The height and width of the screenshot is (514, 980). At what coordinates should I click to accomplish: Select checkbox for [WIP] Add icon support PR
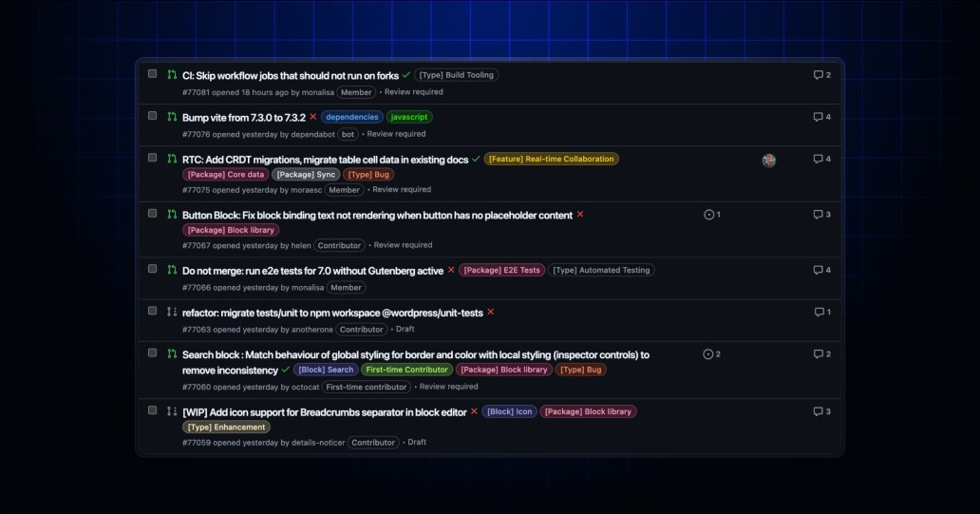[x=152, y=410]
